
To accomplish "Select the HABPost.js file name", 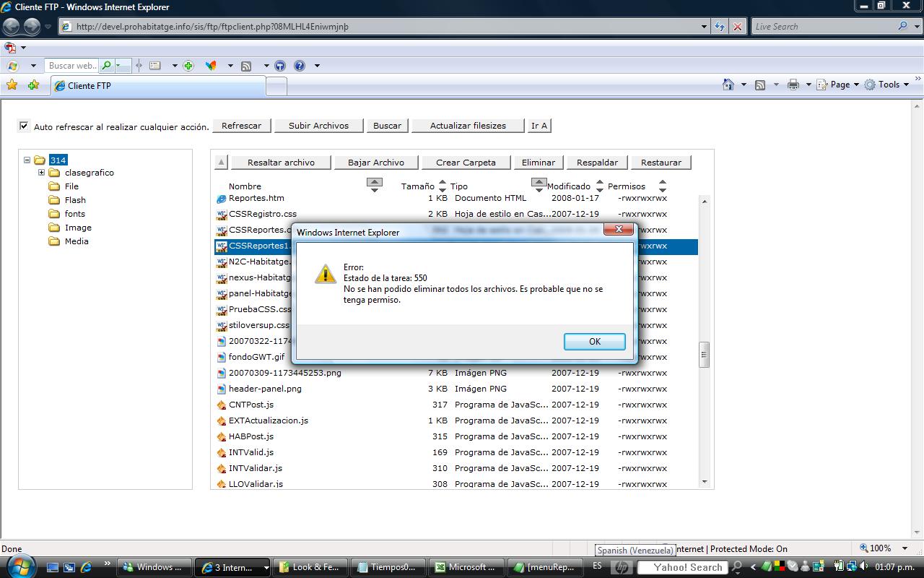I will [251, 436].
